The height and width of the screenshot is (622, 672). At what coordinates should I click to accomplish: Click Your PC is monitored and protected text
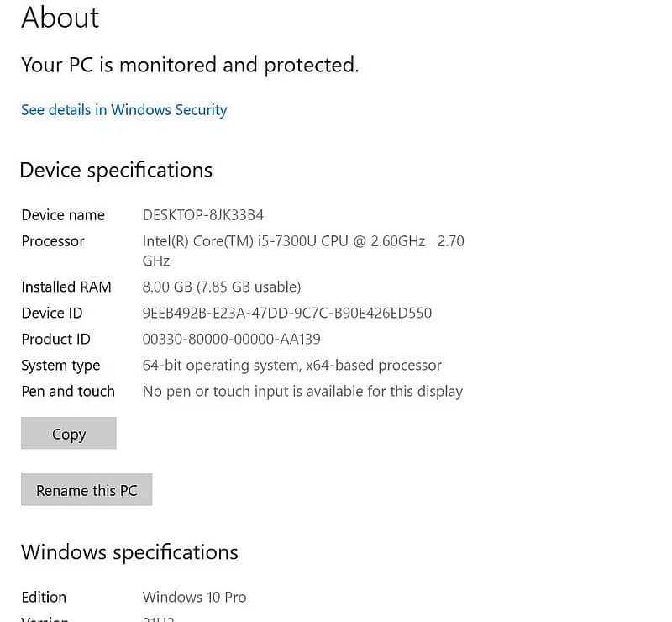pyautogui.click(x=190, y=65)
